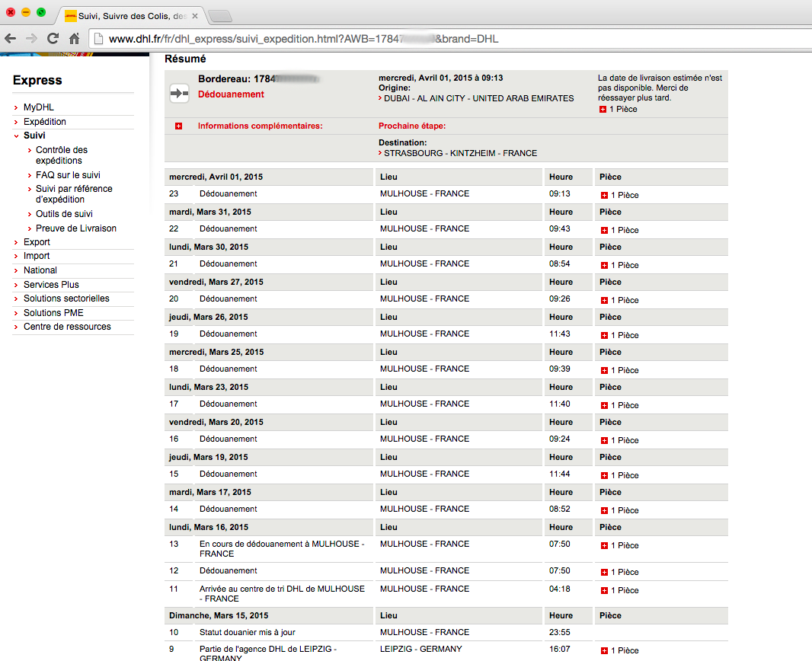
Task: Close the Suivi DHL browser tab
Action: [195, 16]
